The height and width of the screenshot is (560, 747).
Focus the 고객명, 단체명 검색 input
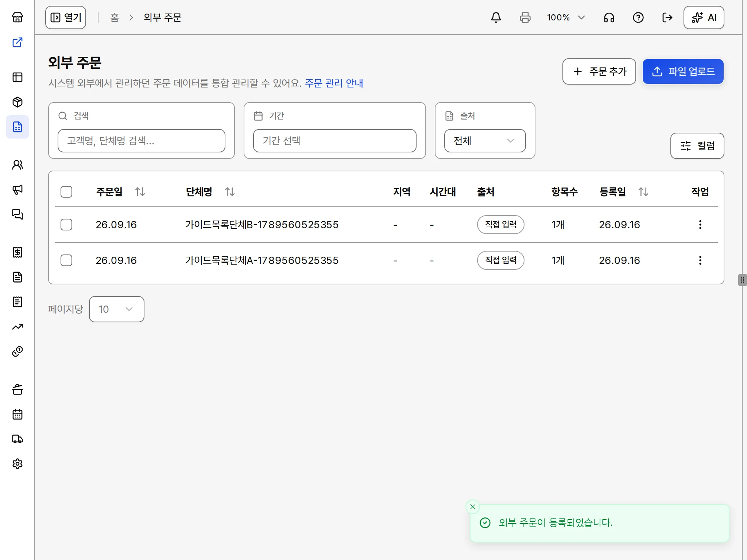(x=142, y=141)
